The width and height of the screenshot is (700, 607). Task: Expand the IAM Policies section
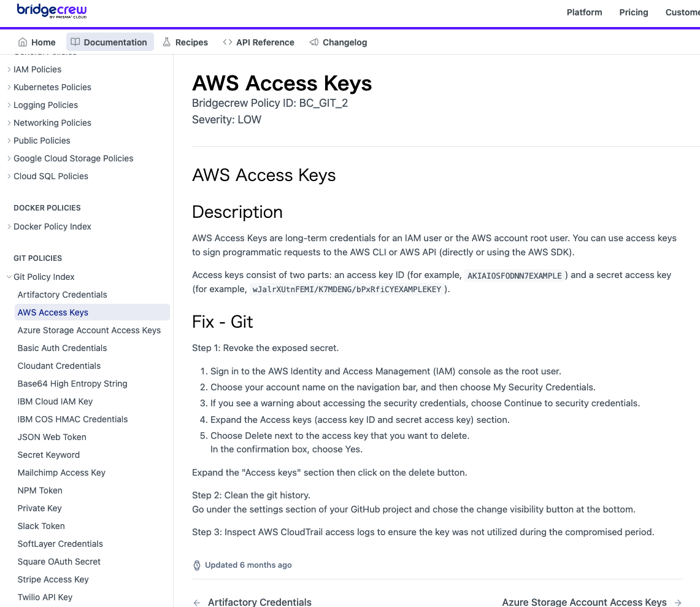pos(9,69)
